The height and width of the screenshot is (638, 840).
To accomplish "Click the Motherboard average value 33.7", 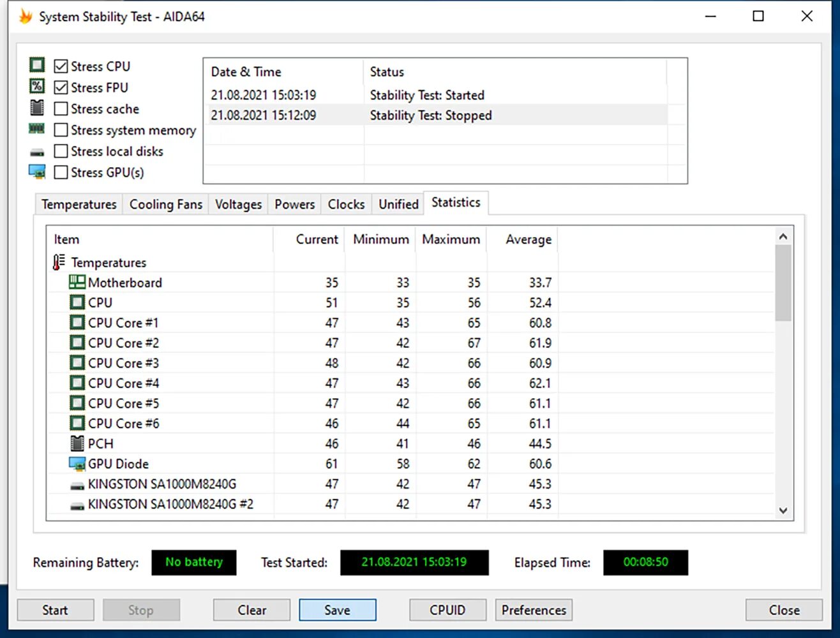I will 540,283.
